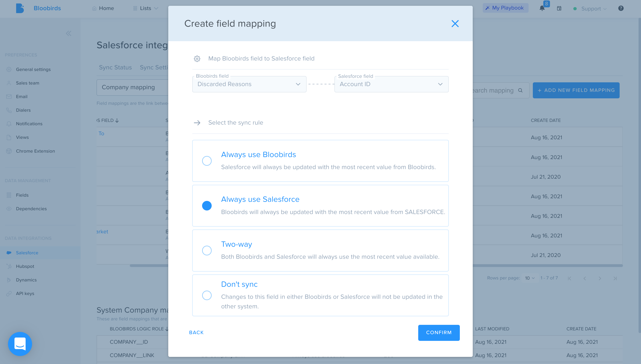Image resolution: width=641 pixels, height=364 pixels.
Task: Click the Fields list icon
Action: 9,195
